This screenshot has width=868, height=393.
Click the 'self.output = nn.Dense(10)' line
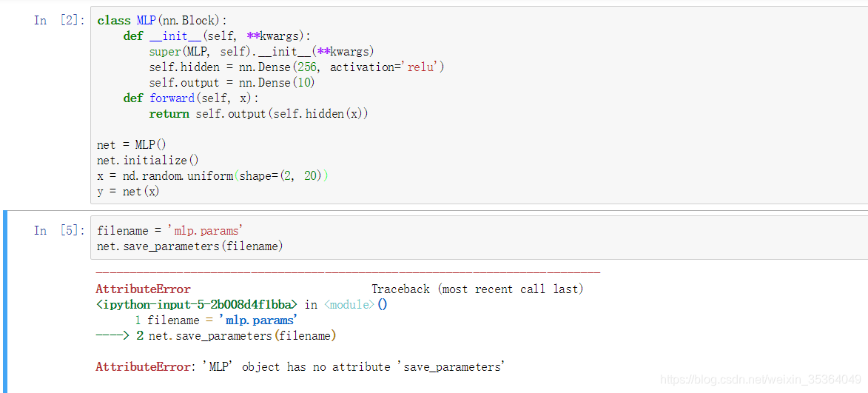click(232, 83)
